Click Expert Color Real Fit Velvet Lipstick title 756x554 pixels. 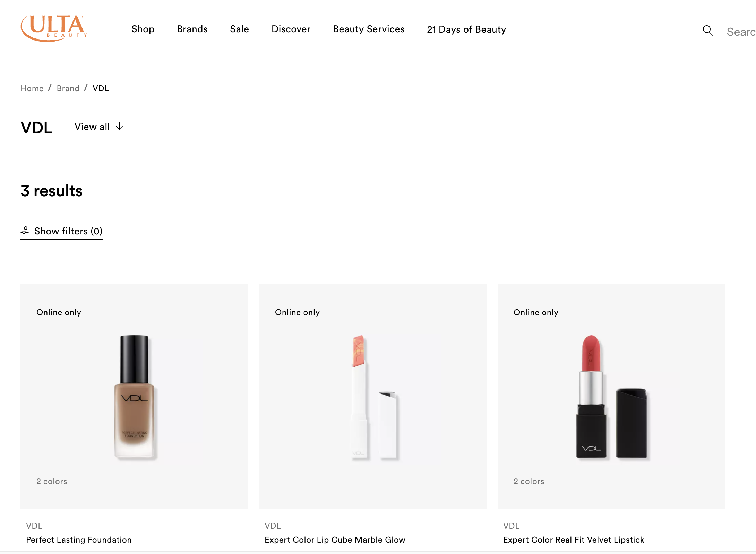coord(574,539)
